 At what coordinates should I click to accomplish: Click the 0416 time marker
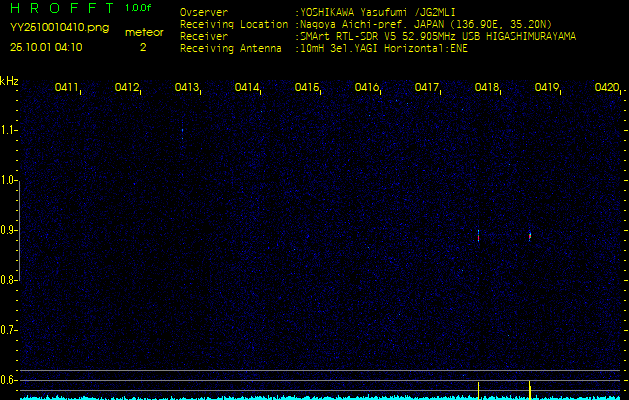tap(367, 87)
